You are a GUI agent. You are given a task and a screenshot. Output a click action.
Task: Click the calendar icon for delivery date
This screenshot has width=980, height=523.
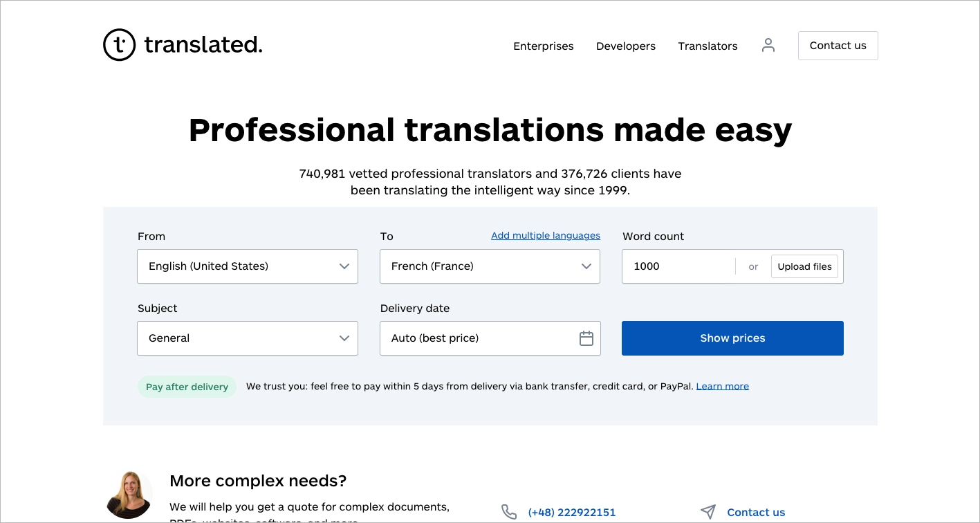tap(586, 338)
